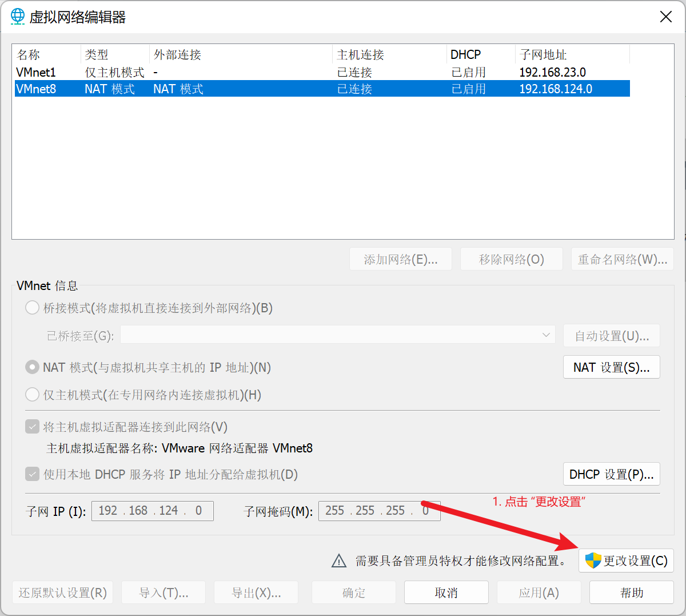Click the 应用(A) button

pyautogui.click(x=539, y=593)
